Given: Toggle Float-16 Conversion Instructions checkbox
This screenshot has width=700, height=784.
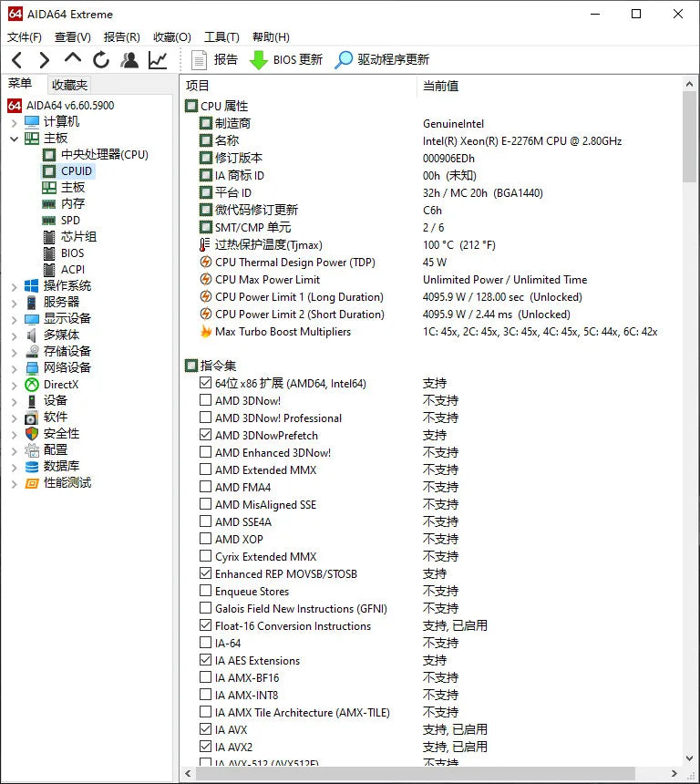Looking at the screenshot, I should [x=205, y=625].
